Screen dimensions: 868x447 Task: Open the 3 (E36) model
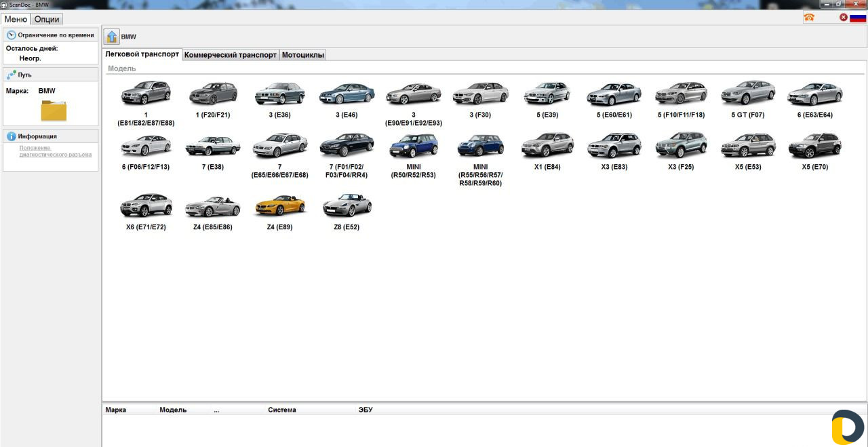click(279, 94)
